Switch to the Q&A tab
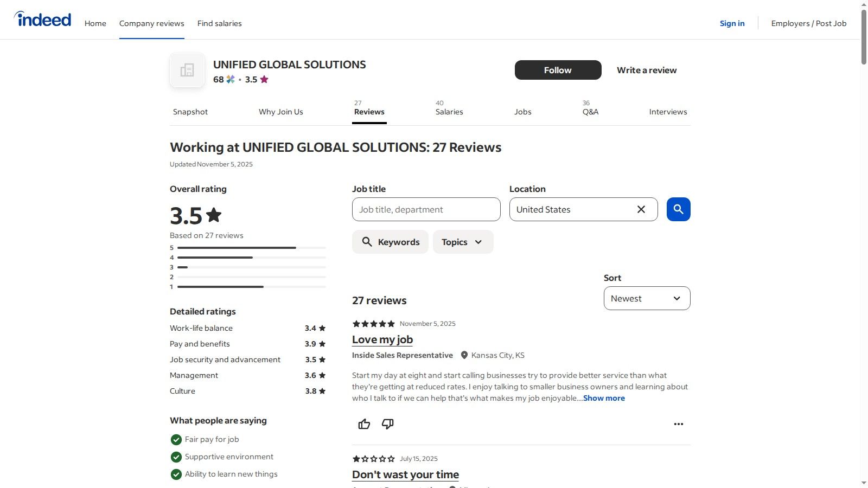Viewport: 868px width, 488px height. tap(590, 111)
